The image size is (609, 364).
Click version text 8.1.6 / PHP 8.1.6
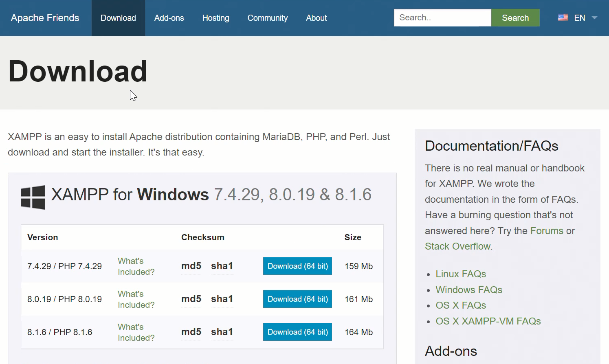59,332
